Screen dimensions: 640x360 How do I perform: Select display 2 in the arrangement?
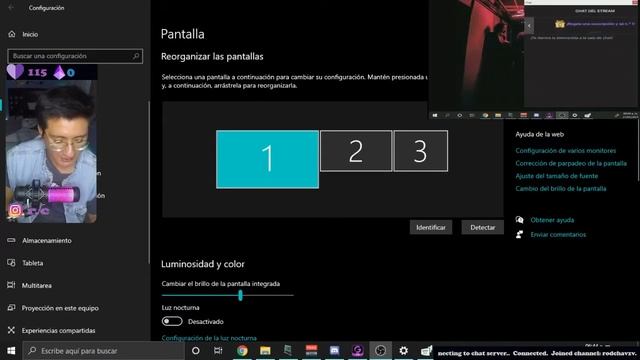(x=356, y=151)
